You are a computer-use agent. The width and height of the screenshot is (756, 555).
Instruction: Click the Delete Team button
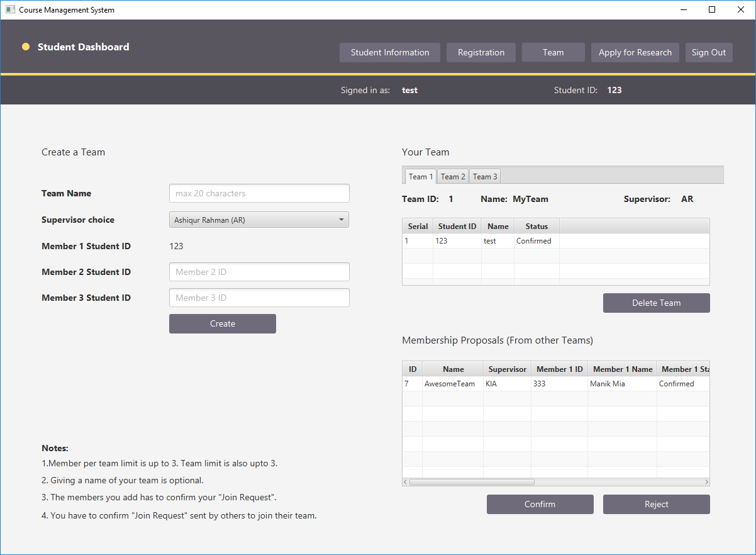point(657,303)
